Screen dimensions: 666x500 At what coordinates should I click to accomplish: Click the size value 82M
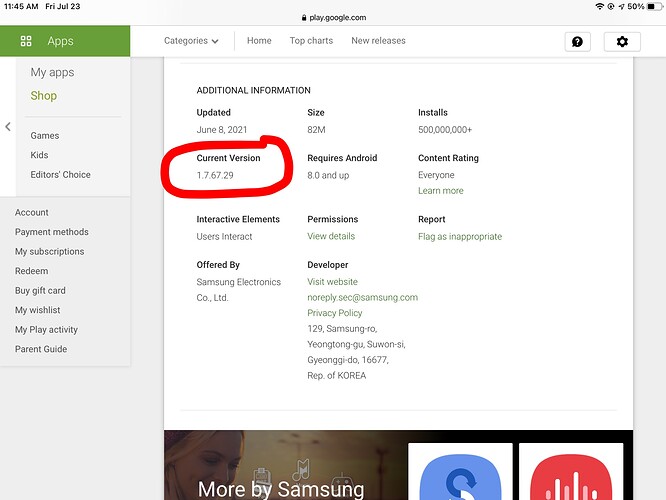click(316, 130)
